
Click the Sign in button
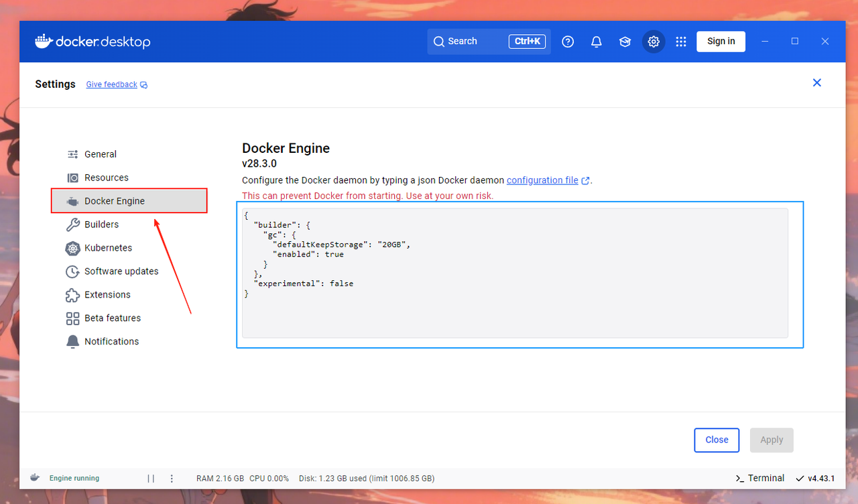tap(721, 42)
